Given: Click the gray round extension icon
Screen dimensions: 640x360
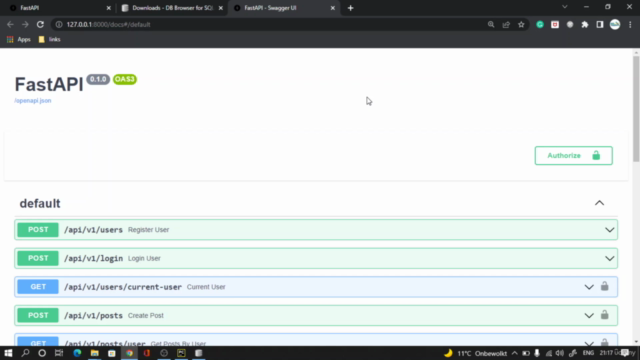Looking at the screenshot, I should pyautogui.click(x=570, y=24).
